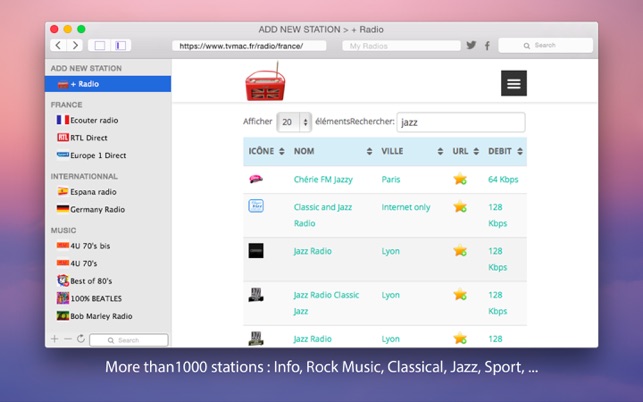Click the Best of 80's icon
Screen dimensions: 643x402
pos(63,281)
